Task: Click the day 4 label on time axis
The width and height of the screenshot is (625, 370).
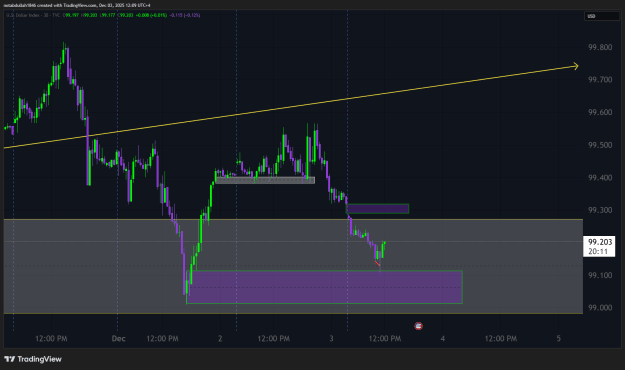Action: pyautogui.click(x=442, y=339)
